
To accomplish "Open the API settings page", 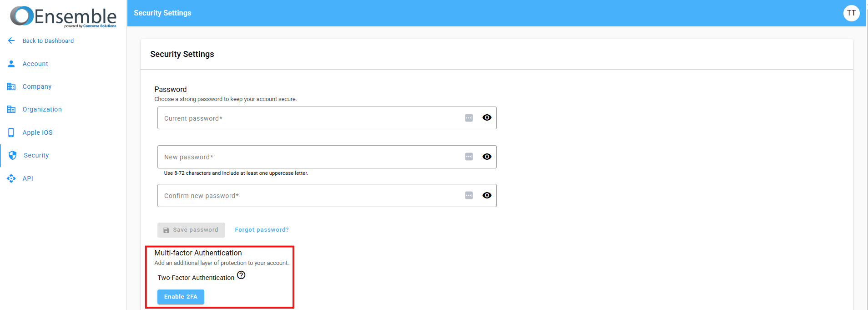I will (x=28, y=178).
